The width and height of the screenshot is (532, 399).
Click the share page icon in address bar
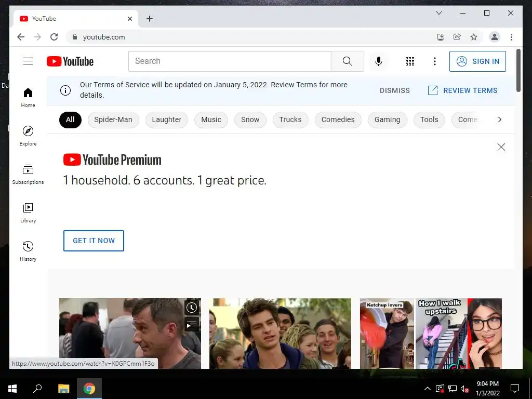point(457,37)
